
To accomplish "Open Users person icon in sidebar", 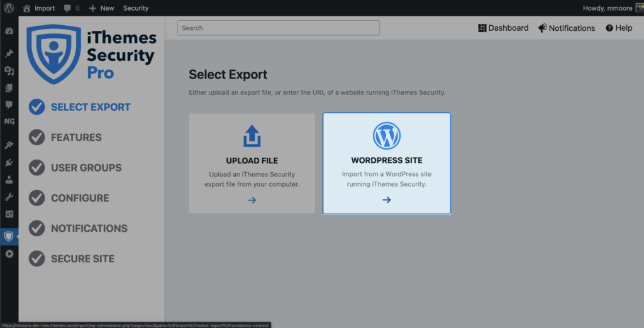I will (x=9, y=179).
